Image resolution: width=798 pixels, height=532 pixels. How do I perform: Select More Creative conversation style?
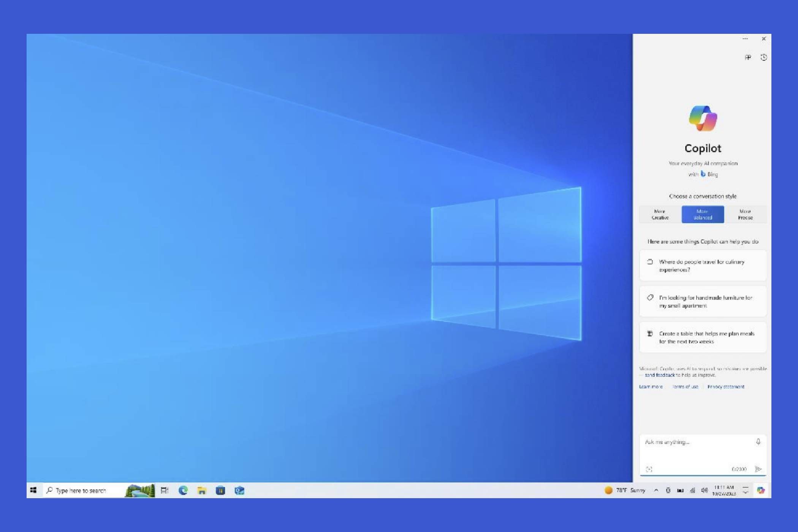click(x=660, y=214)
